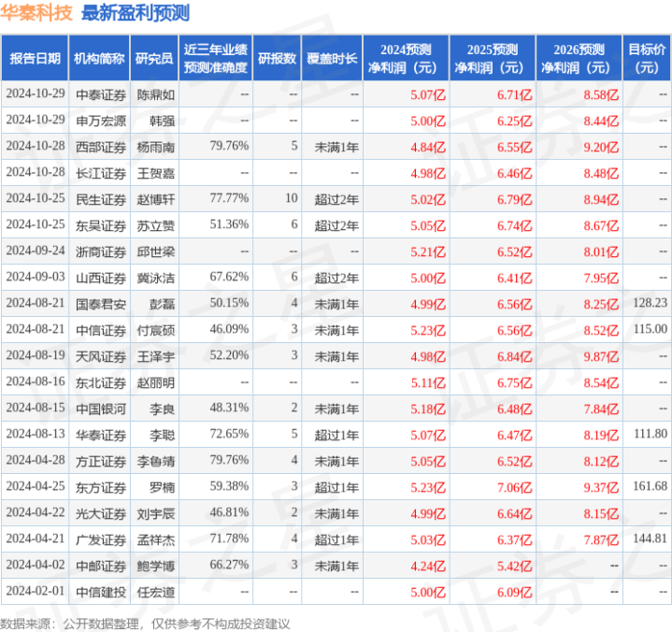
Task: Select the 中邮证券 institution cell
Action: point(101,566)
